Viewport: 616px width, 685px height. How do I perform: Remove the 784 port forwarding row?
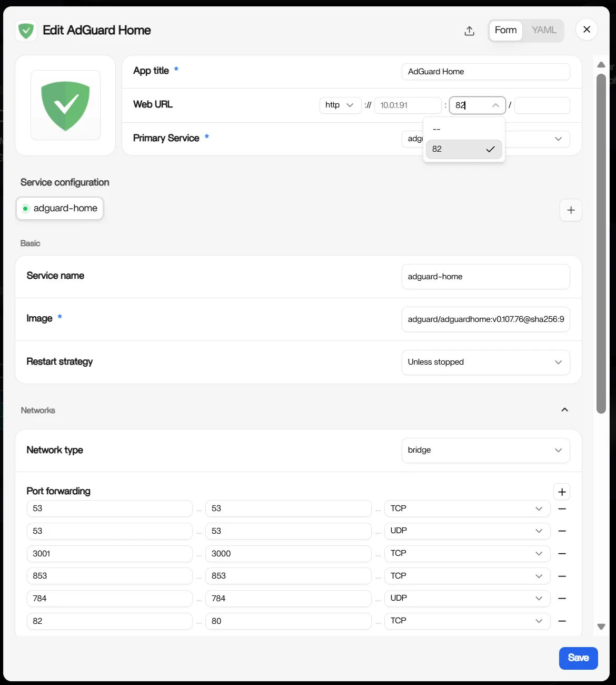click(562, 599)
